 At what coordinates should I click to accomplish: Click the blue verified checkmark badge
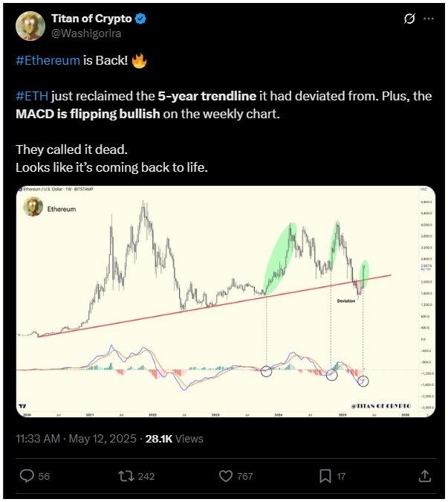140,19
